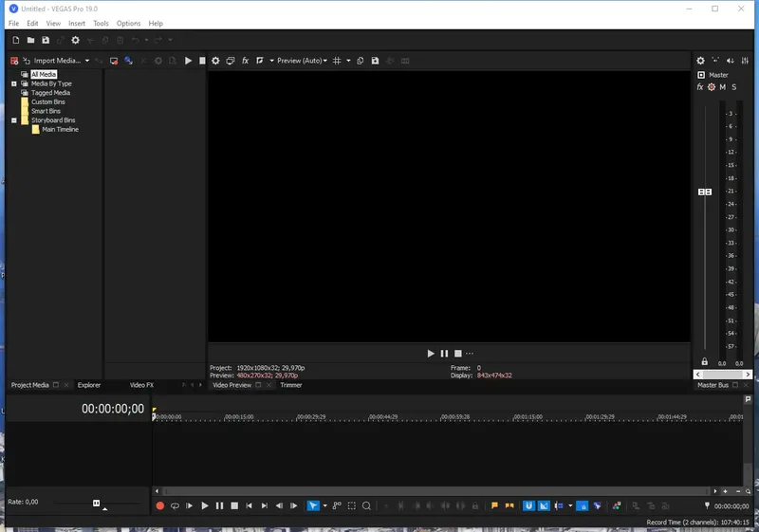Expand the Media By Type node
Screen dimensions: 759x532
pos(14,83)
